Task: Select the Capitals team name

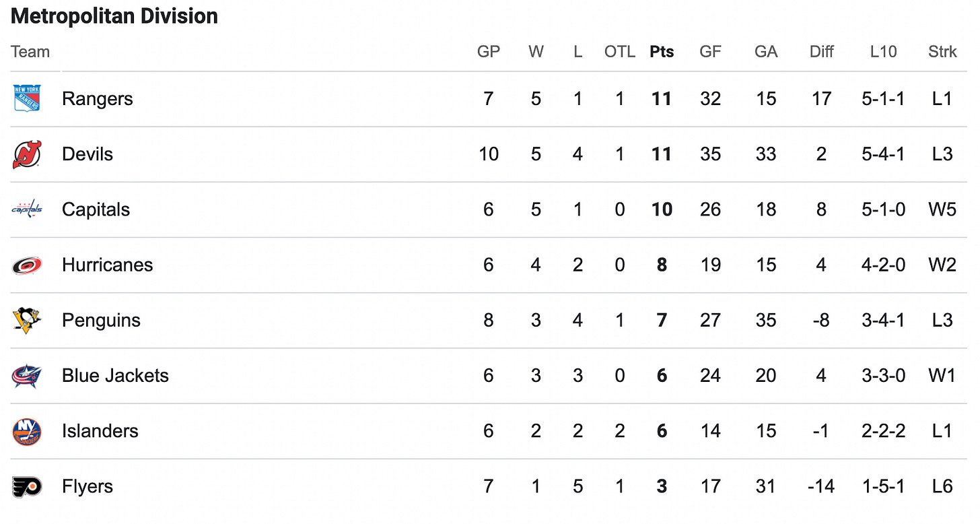Action: click(96, 209)
